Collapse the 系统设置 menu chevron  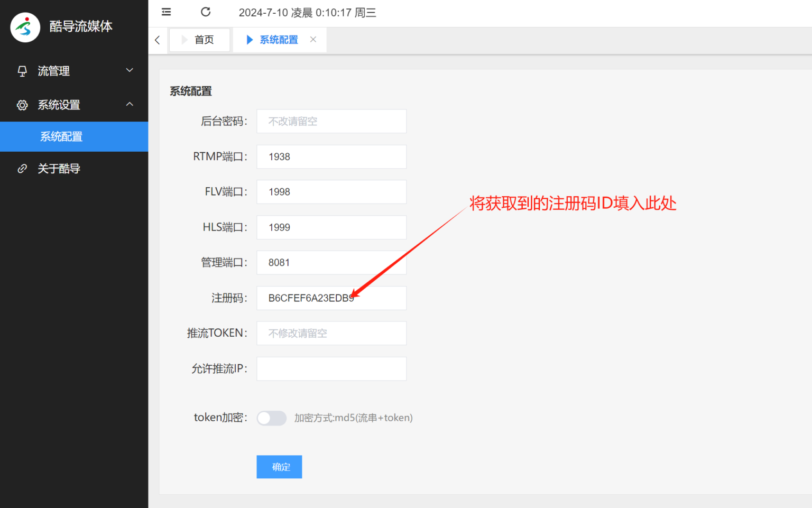click(130, 104)
